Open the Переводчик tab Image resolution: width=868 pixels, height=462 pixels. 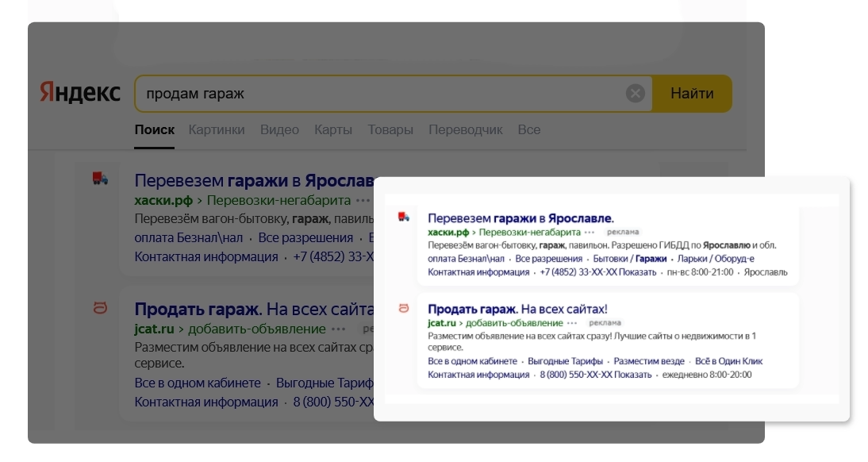pos(466,129)
